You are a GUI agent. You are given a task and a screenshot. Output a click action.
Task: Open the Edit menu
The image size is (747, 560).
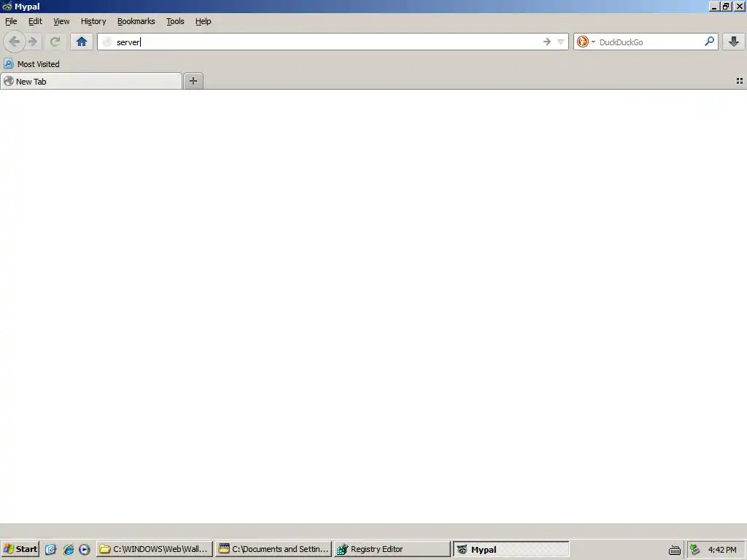(35, 21)
